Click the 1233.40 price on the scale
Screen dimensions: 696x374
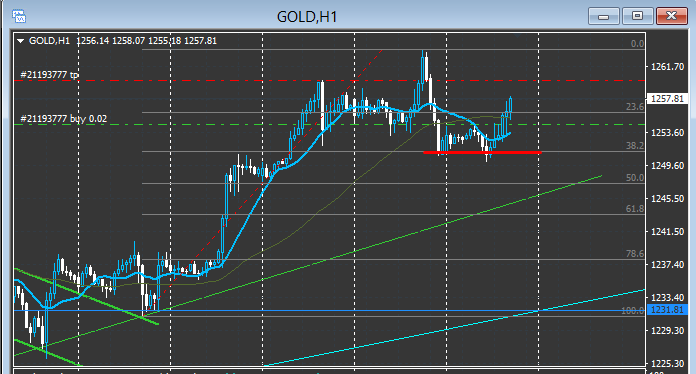668,297
